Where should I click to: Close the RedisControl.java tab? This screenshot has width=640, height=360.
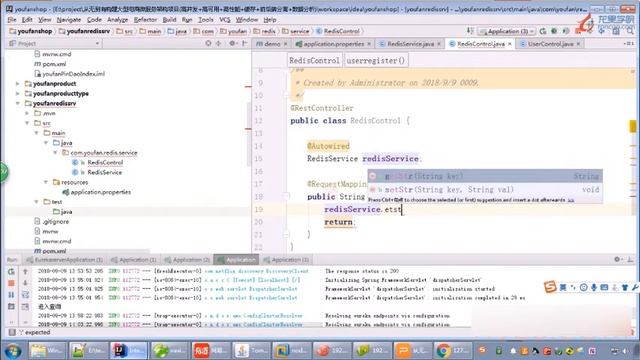point(510,44)
